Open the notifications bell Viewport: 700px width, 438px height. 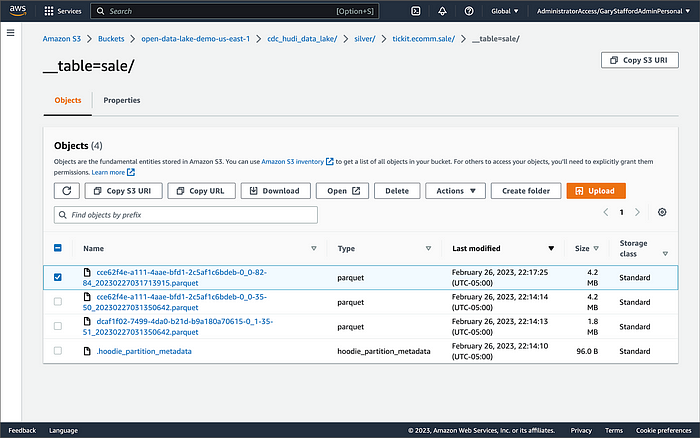[x=442, y=11]
